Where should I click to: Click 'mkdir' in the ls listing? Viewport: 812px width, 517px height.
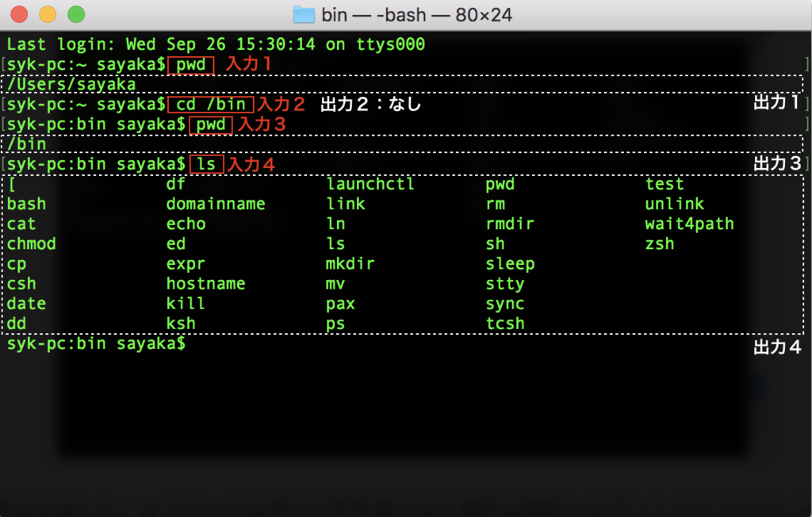click(350, 264)
